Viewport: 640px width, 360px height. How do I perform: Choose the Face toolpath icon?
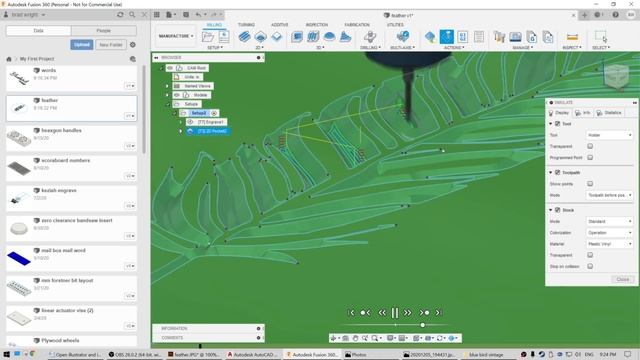tap(276, 37)
